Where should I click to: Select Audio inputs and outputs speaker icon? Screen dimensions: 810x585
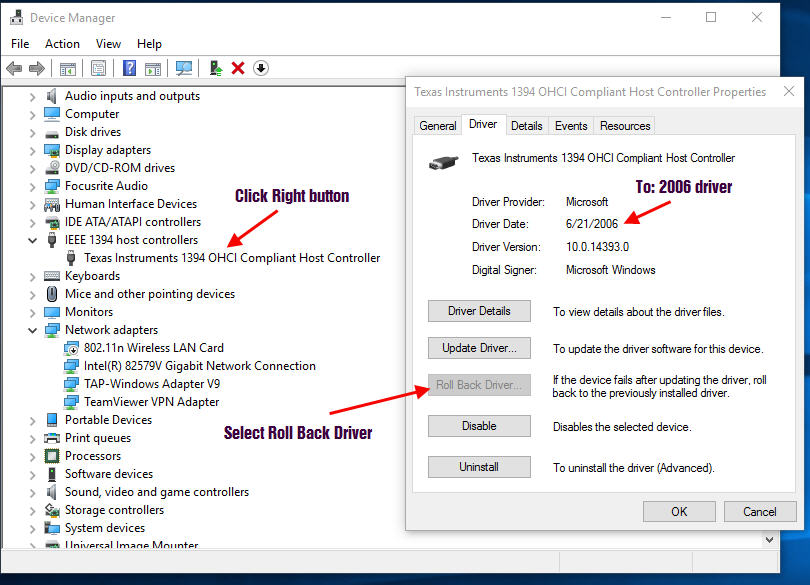pos(52,96)
